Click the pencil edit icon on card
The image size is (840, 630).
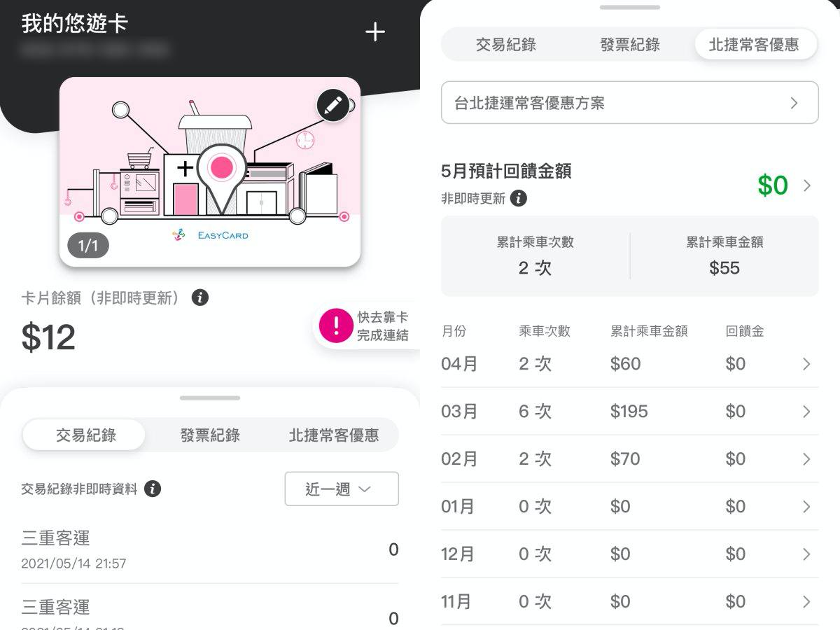tap(333, 106)
